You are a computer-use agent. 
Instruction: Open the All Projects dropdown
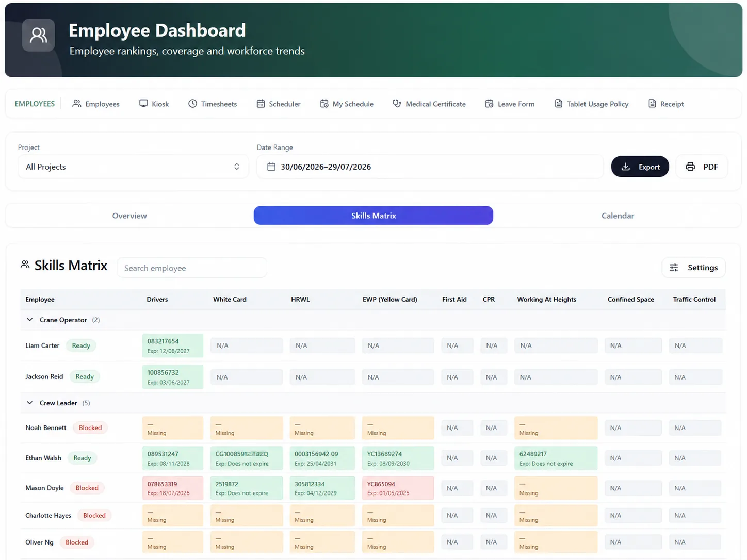point(133,167)
